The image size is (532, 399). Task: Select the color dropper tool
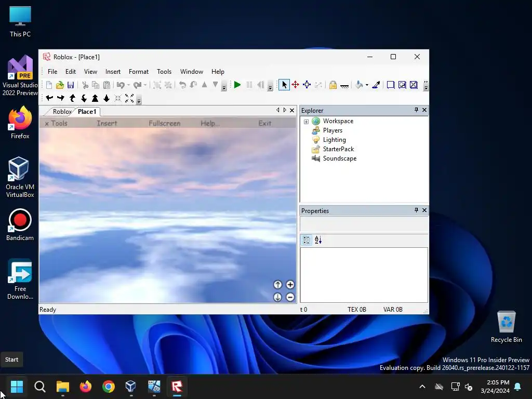[376, 85]
